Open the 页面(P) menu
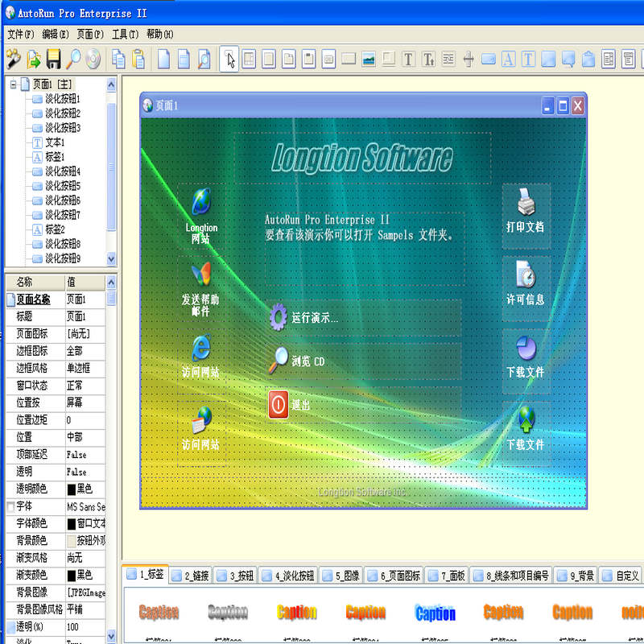 (x=90, y=34)
